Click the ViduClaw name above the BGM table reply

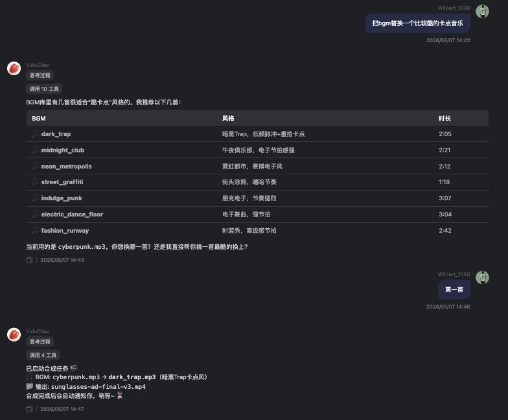(38, 65)
